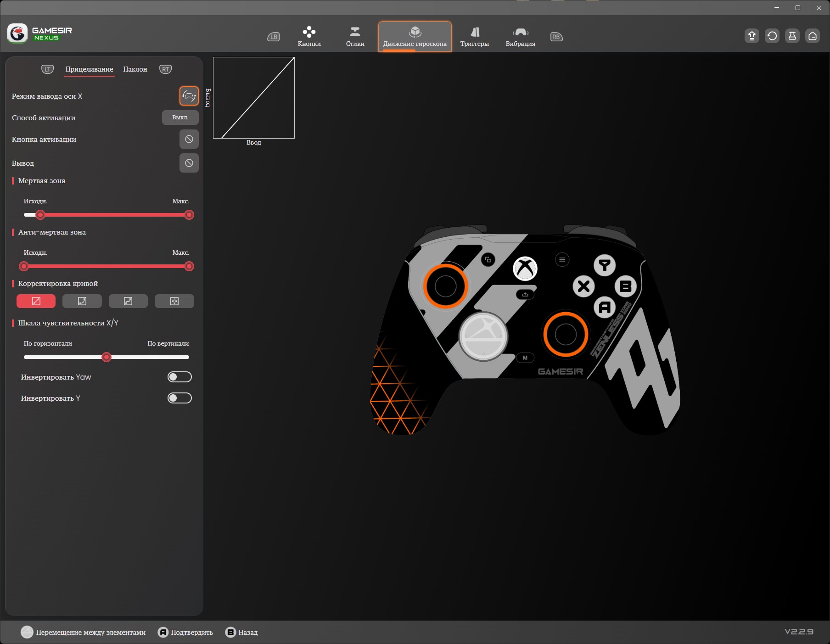Click the version label V2.2.9
This screenshot has height=644, width=830.
(x=799, y=632)
